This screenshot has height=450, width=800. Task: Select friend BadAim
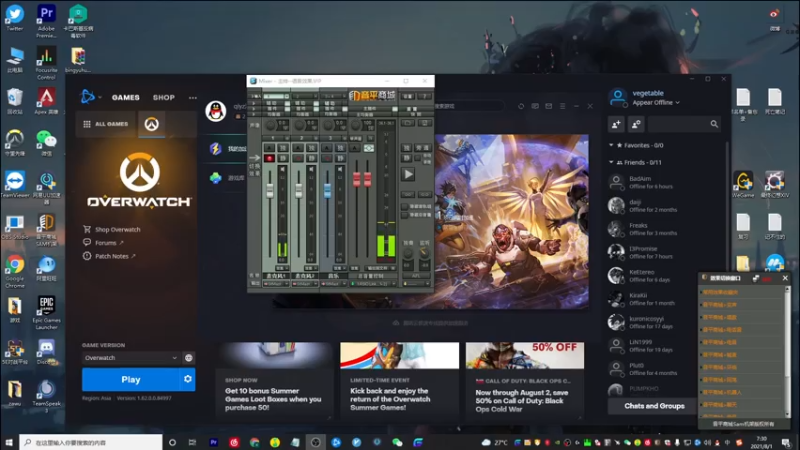[664, 182]
